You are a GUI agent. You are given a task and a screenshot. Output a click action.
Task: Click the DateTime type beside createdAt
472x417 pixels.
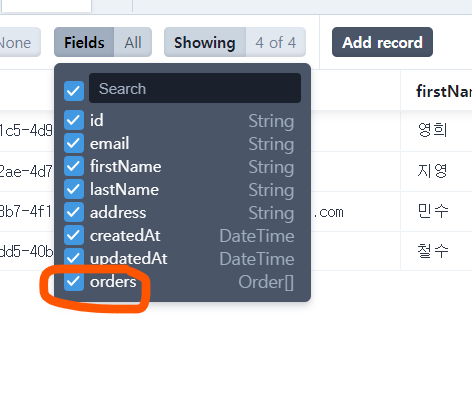click(257, 236)
